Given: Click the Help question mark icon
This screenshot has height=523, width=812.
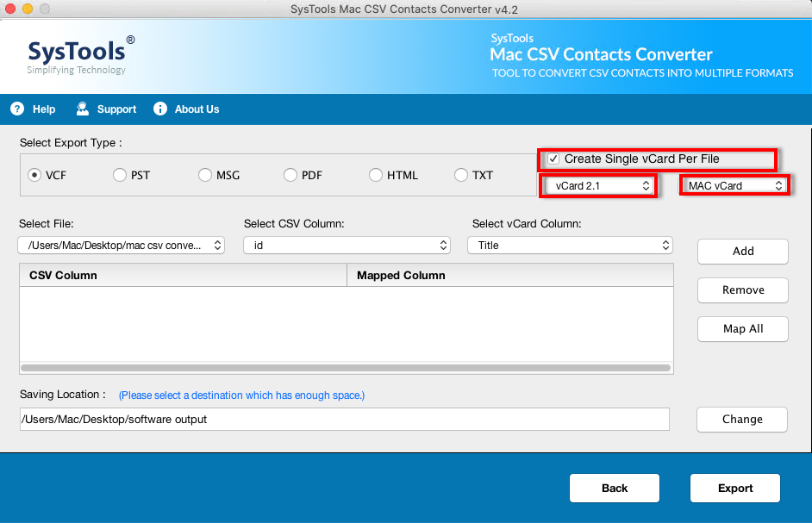Looking at the screenshot, I should point(17,109).
